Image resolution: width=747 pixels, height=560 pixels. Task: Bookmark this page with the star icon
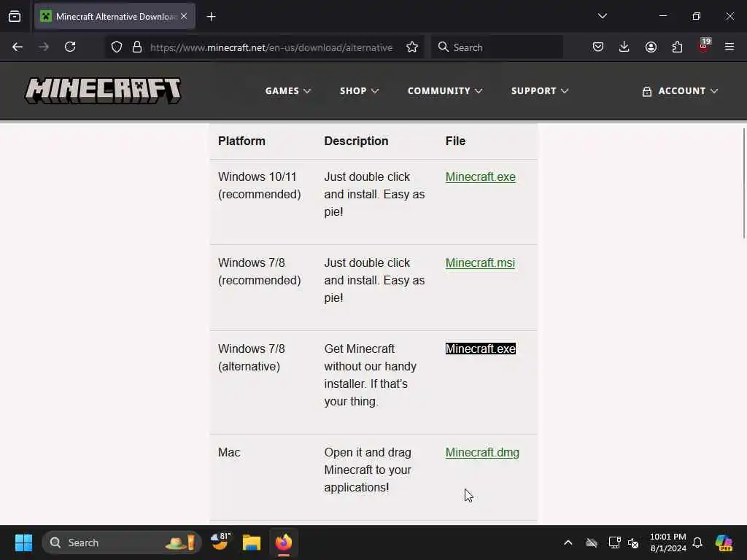pyautogui.click(x=412, y=47)
